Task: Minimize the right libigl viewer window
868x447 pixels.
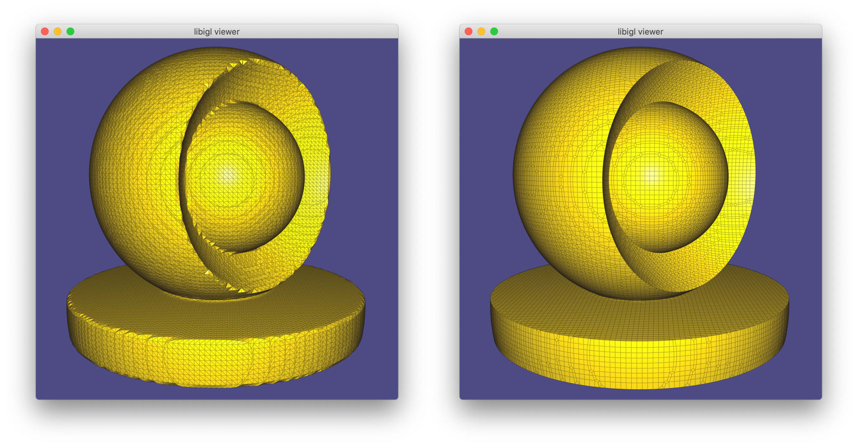Action: click(x=481, y=31)
